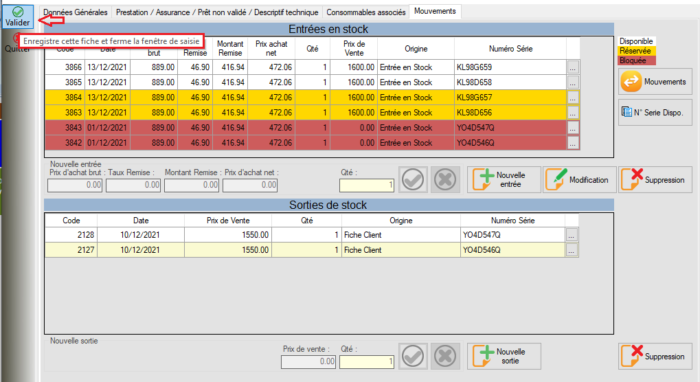Image resolution: width=700 pixels, height=382 pixels.
Task: Confirm new sortie with checkmark button
Action: [x=413, y=356]
